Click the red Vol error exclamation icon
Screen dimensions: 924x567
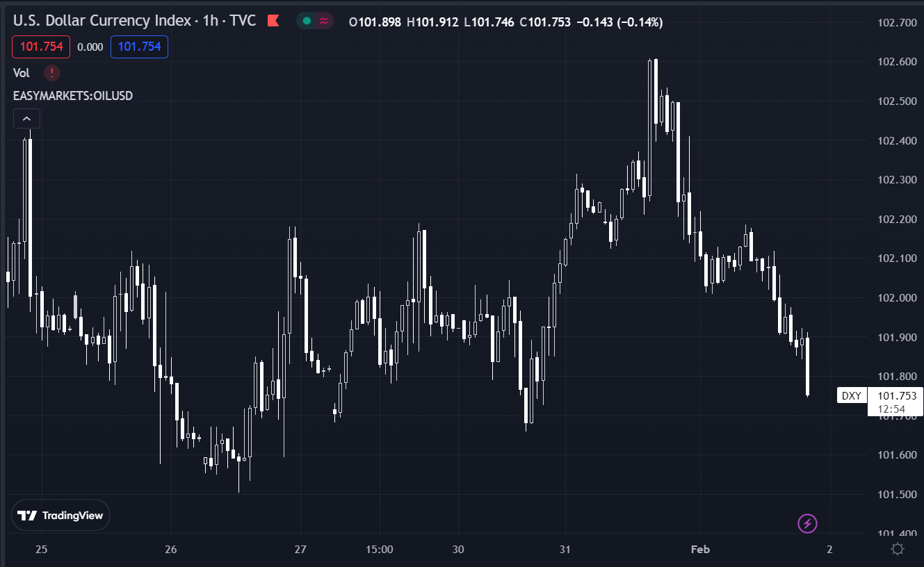pyautogui.click(x=52, y=73)
